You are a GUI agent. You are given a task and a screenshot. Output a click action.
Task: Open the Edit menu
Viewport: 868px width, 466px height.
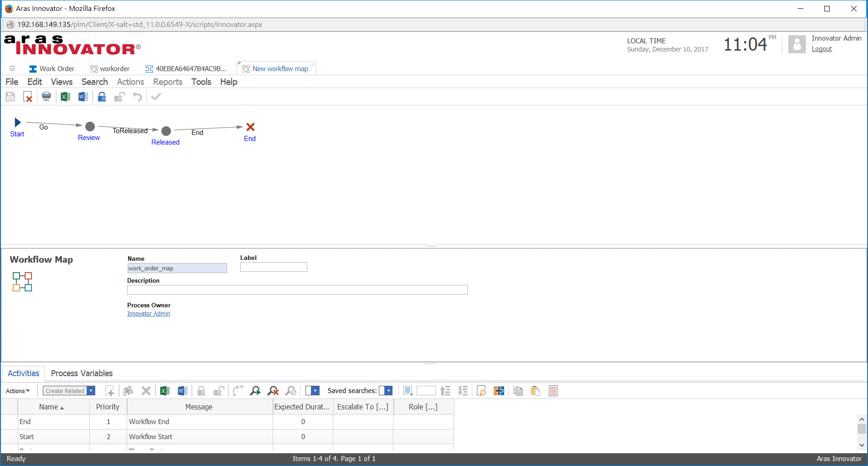click(35, 82)
